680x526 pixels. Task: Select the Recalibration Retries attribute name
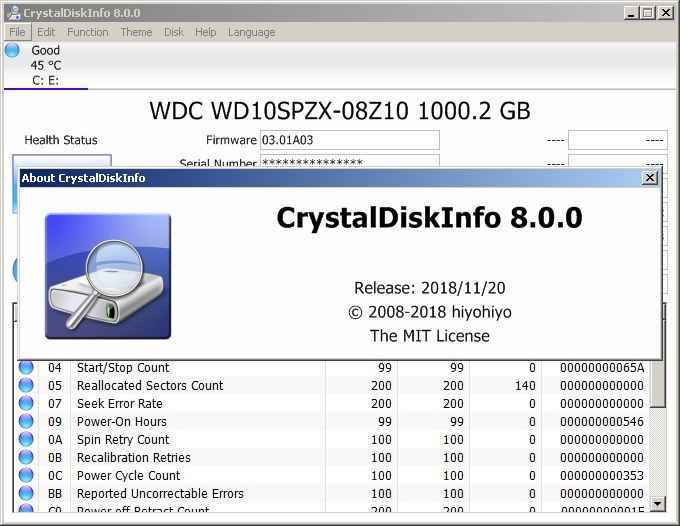pos(134,457)
